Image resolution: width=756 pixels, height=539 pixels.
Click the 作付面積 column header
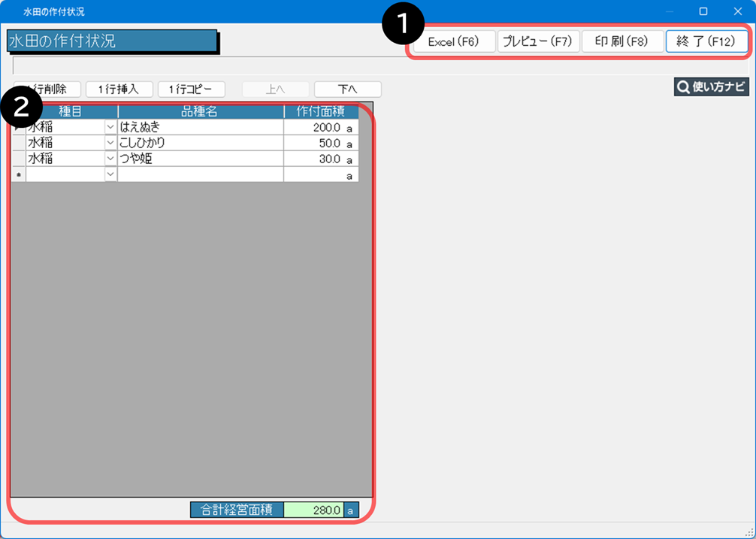pos(321,111)
